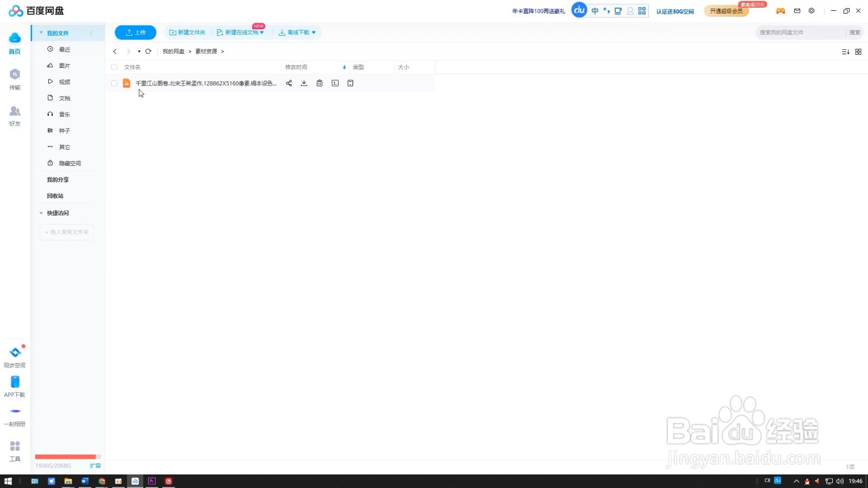
Task: Click 认证送50G空间 link
Action: 675,11
